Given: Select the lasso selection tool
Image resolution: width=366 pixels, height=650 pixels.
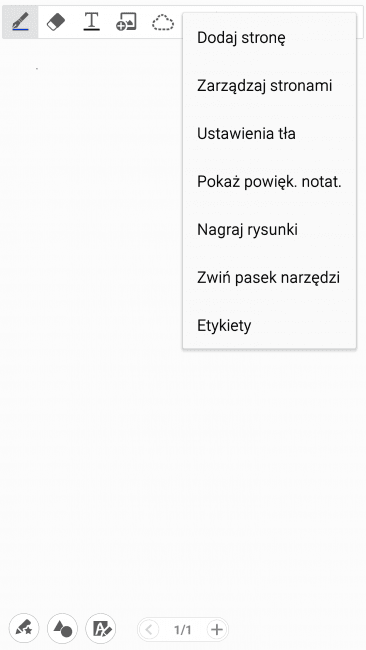Looking at the screenshot, I should [x=162, y=22].
